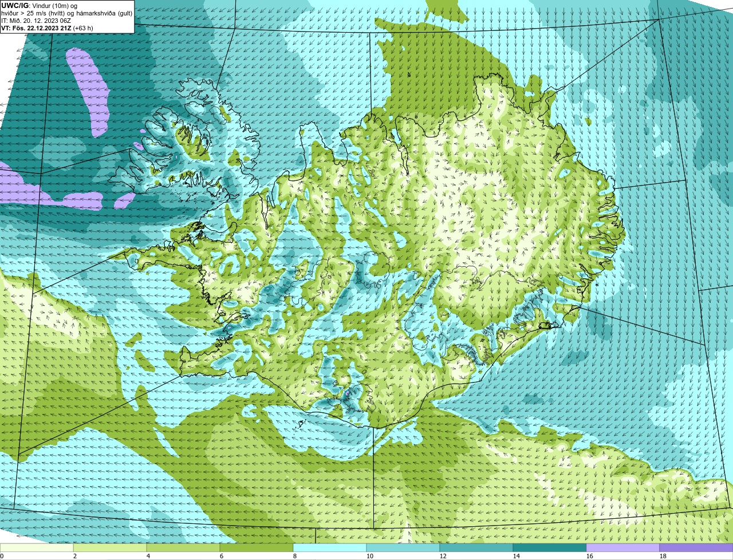The height and width of the screenshot is (560, 733).
Task: Click the 2–4 m/s light green legend swatch
Action: (110, 548)
